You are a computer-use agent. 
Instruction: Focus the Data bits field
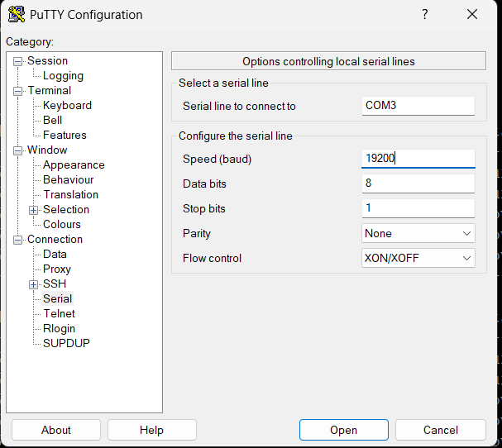pyautogui.click(x=418, y=183)
